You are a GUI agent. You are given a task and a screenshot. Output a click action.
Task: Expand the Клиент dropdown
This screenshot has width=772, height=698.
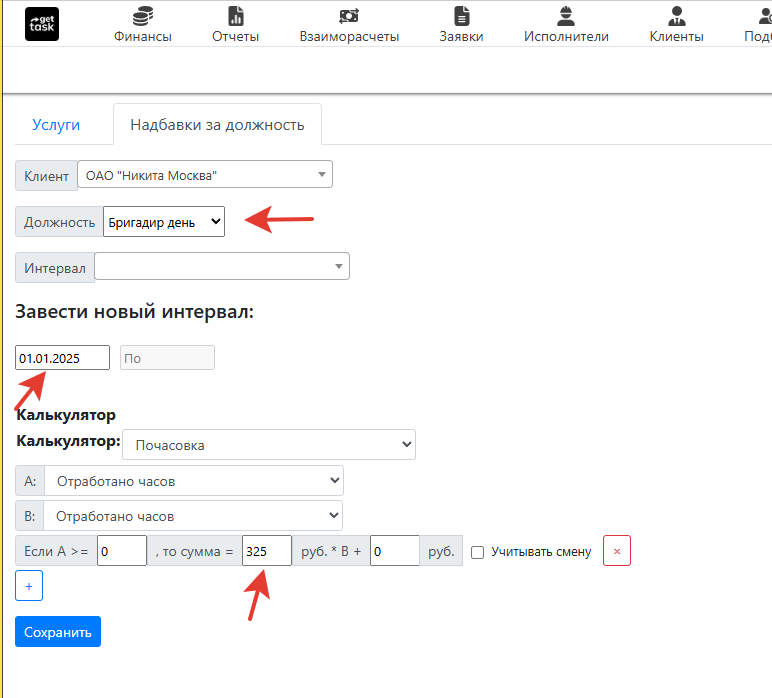point(205,175)
